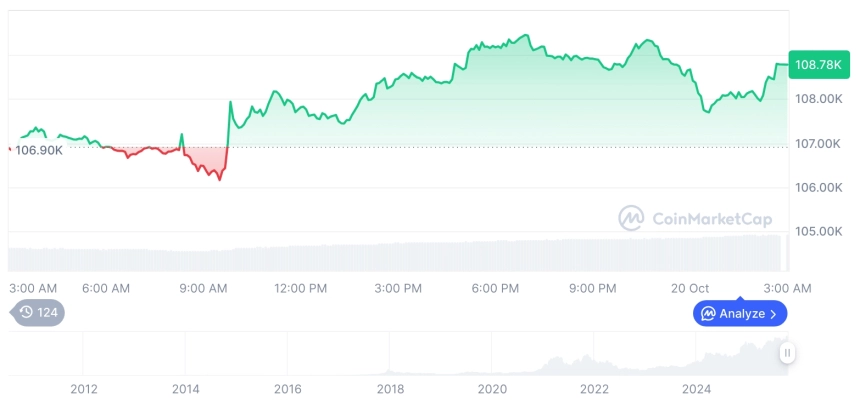Click the 106.90K opening price label
Image resolution: width=860 pixels, height=401 pixels.
click(x=40, y=150)
